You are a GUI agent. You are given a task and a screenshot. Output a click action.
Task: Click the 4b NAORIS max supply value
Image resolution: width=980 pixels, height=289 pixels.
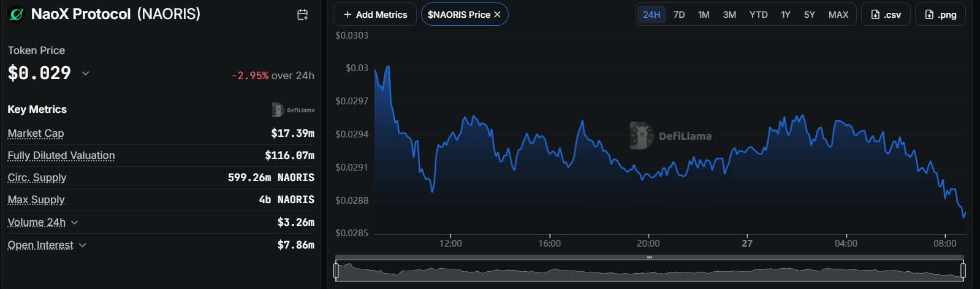tap(287, 199)
